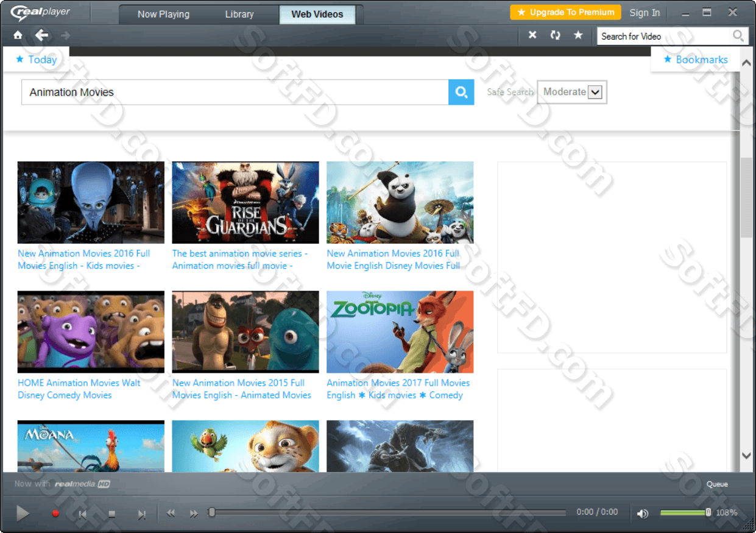Image resolution: width=756 pixels, height=533 pixels.
Task: Open the Bookmarks tab
Action: pyautogui.click(x=695, y=60)
